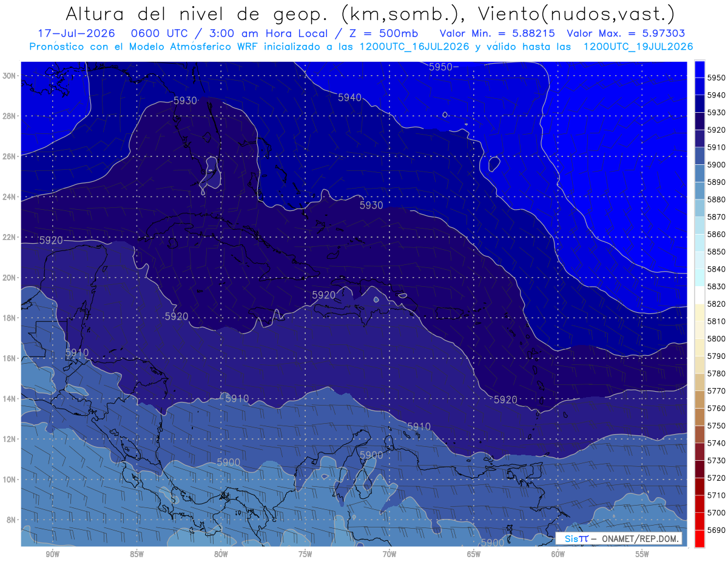The width and height of the screenshot is (728, 562).
Task: Click the 14N latitude label
Action: (x=10, y=399)
